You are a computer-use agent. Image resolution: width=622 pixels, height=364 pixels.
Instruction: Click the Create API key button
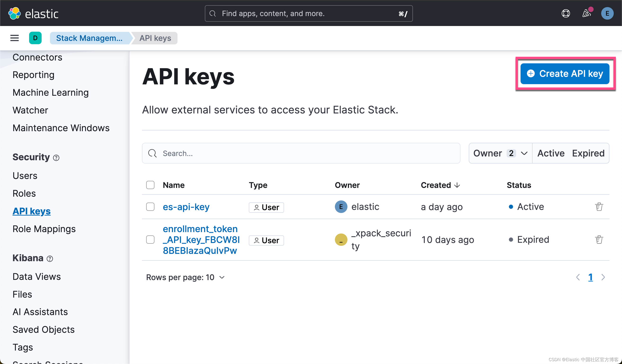565,74
